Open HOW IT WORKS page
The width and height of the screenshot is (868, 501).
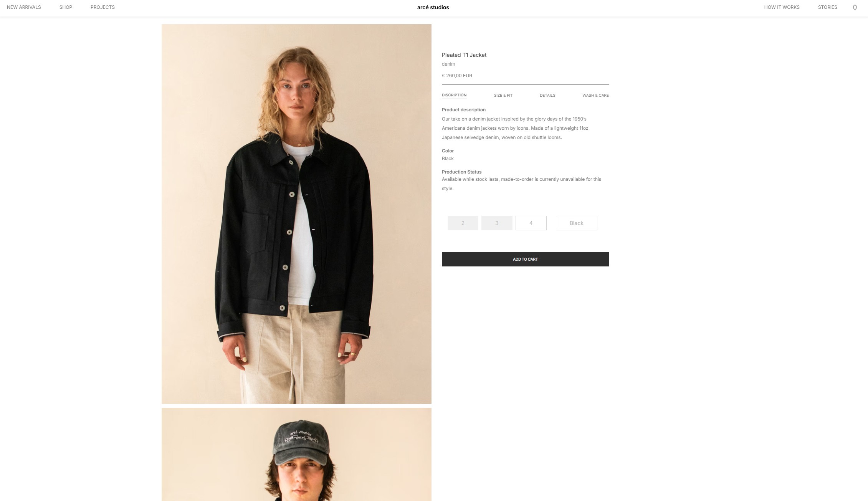point(782,7)
